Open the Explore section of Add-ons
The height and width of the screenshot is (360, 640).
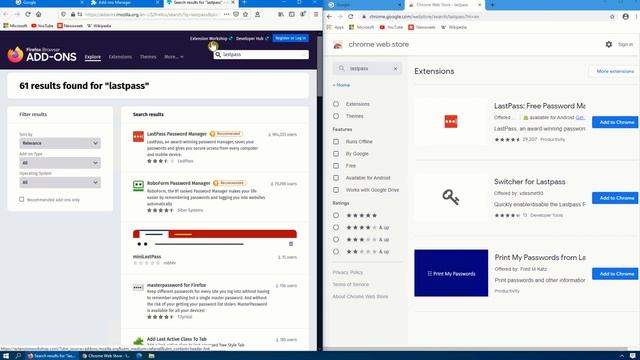point(93,57)
